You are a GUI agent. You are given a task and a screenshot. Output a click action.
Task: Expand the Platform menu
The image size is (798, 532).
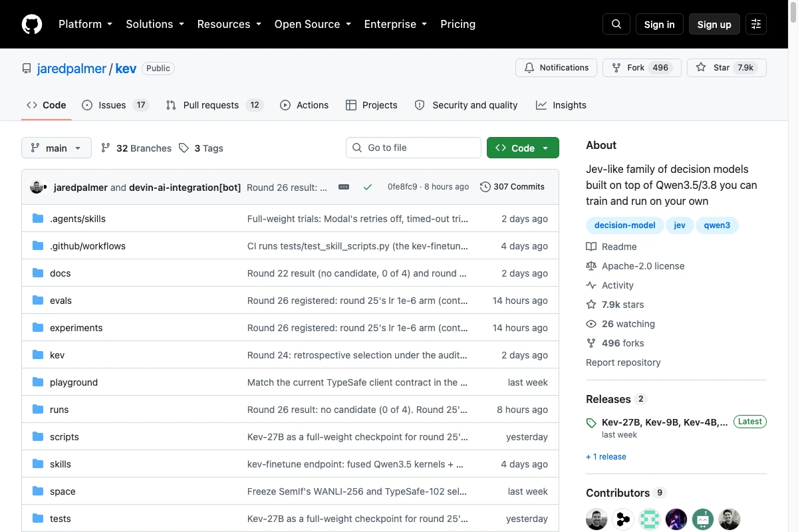coord(85,24)
